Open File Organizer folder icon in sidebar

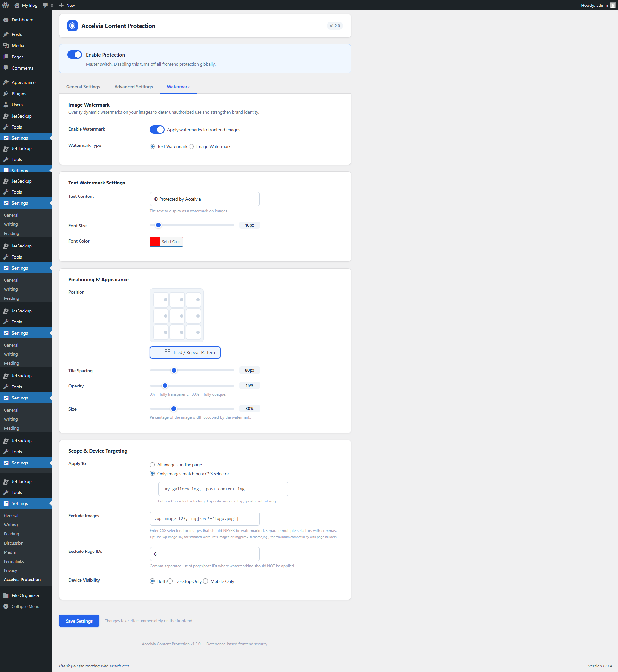(x=6, y=595)
